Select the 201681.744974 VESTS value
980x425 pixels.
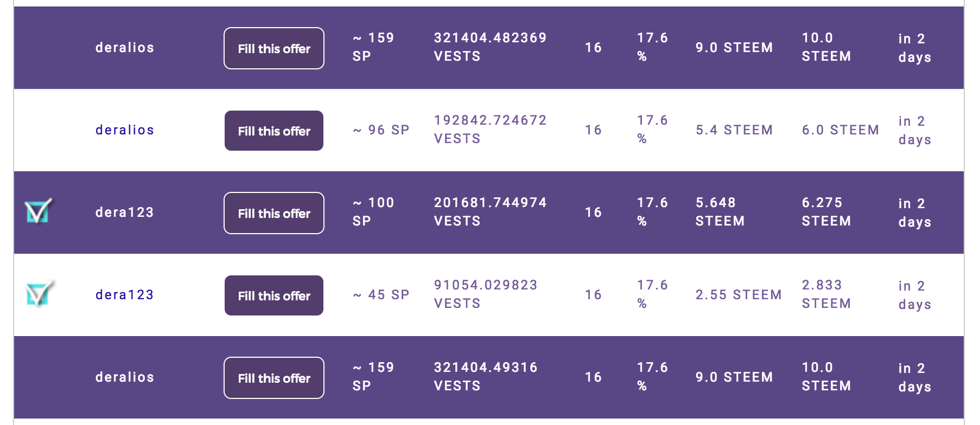click(491, 212)
